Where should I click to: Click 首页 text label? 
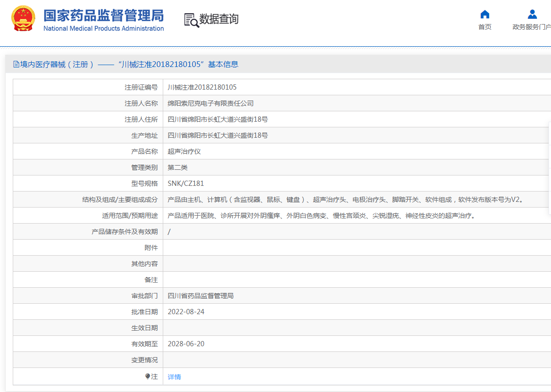pos(484,27)
